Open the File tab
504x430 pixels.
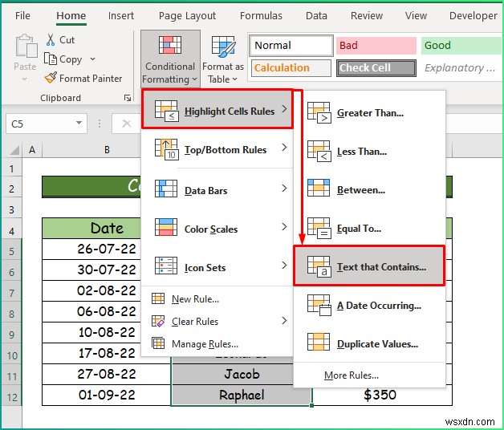(22, 15)
